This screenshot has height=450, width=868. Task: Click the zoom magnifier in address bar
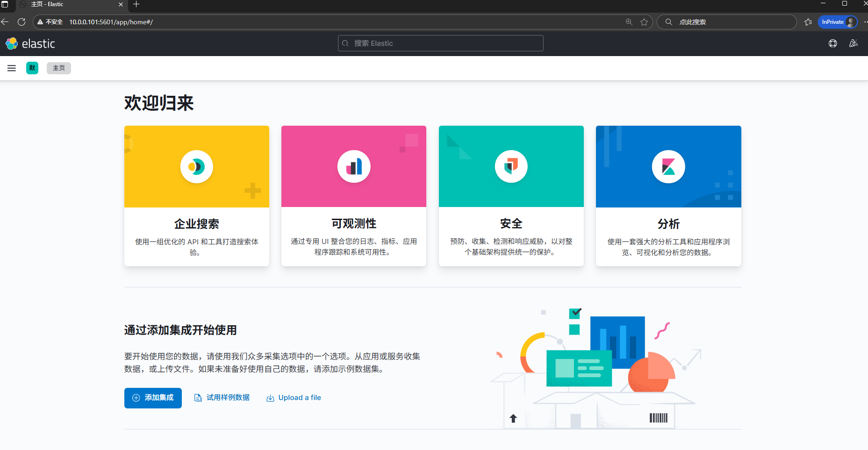(x=629, y=22)
